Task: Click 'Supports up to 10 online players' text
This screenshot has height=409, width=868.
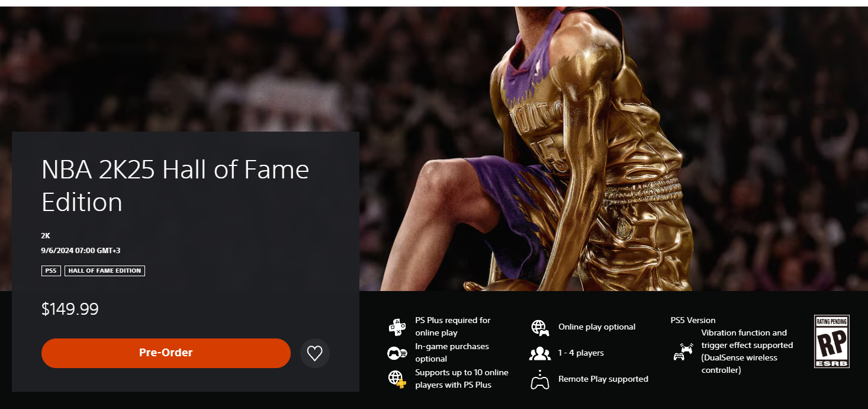Action: (462, 379)
